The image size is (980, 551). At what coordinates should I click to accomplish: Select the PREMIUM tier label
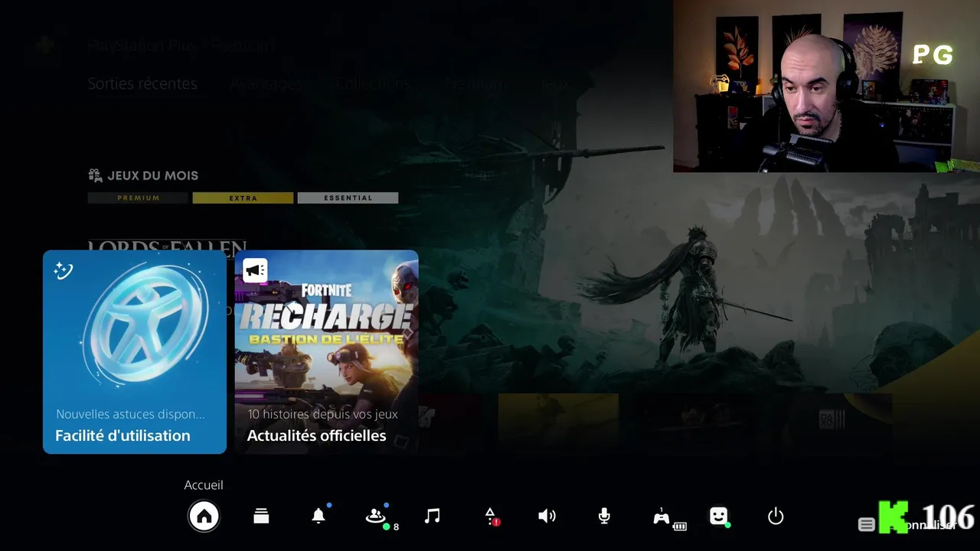[x=138, y=197]
